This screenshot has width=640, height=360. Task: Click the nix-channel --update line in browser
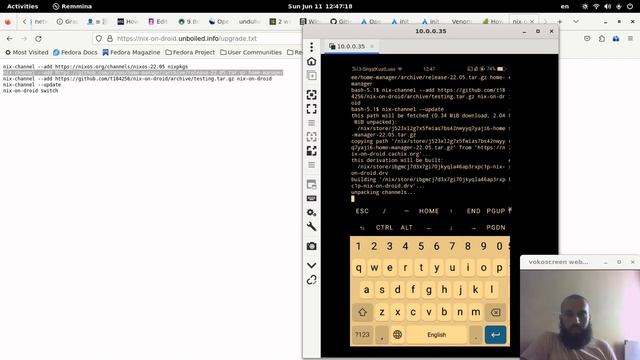click(32, 84)
